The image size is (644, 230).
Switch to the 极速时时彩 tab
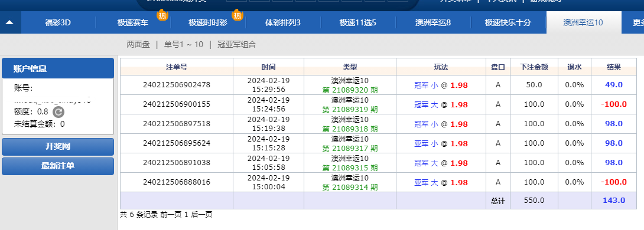click(208, 22)
